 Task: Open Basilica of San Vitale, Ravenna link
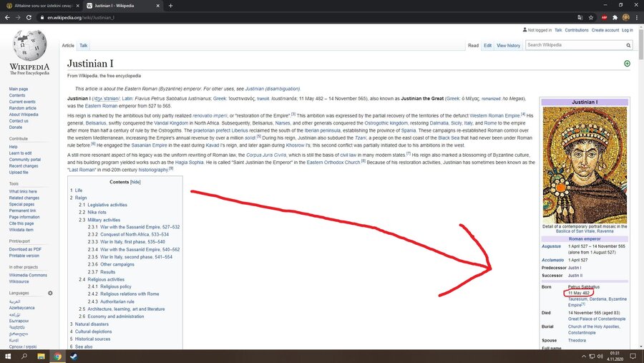click(585, 231)
